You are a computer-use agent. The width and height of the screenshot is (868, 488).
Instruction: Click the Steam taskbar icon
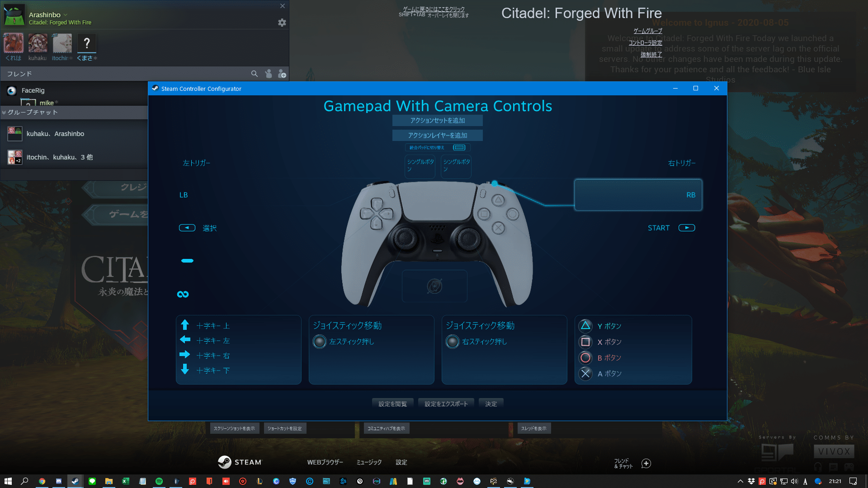click(75, 481)
